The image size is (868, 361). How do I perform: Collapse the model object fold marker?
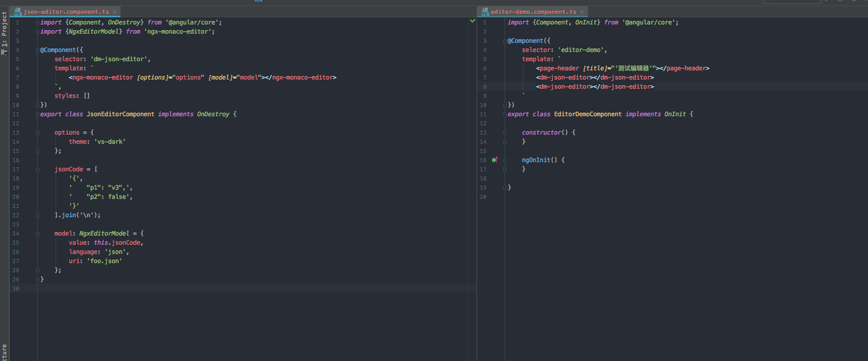pyautogui.click(x=38, y=234)
